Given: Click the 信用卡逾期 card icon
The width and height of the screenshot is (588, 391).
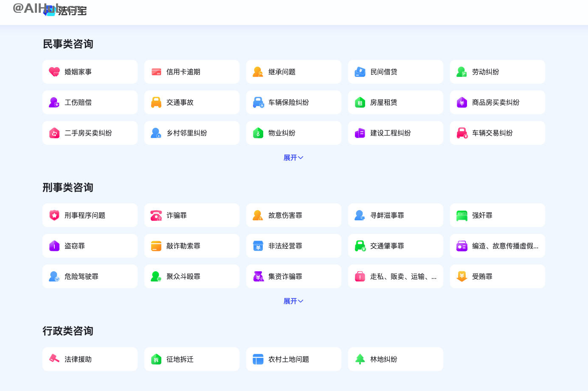Looking at the screenshot, I should (156, 72).
